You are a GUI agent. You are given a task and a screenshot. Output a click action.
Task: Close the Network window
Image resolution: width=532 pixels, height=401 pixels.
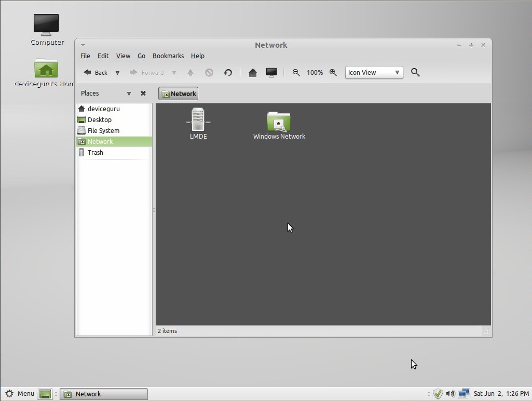(483, 45)
